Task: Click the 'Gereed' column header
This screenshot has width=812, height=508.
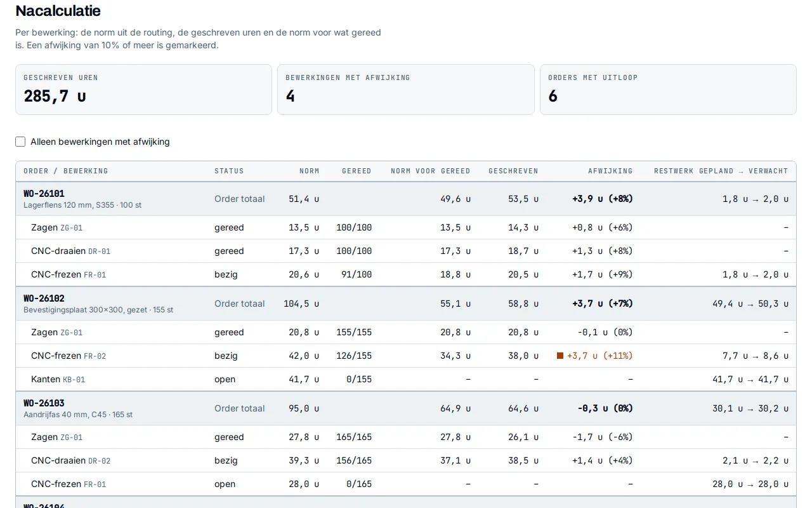Action: coord(357,171)
